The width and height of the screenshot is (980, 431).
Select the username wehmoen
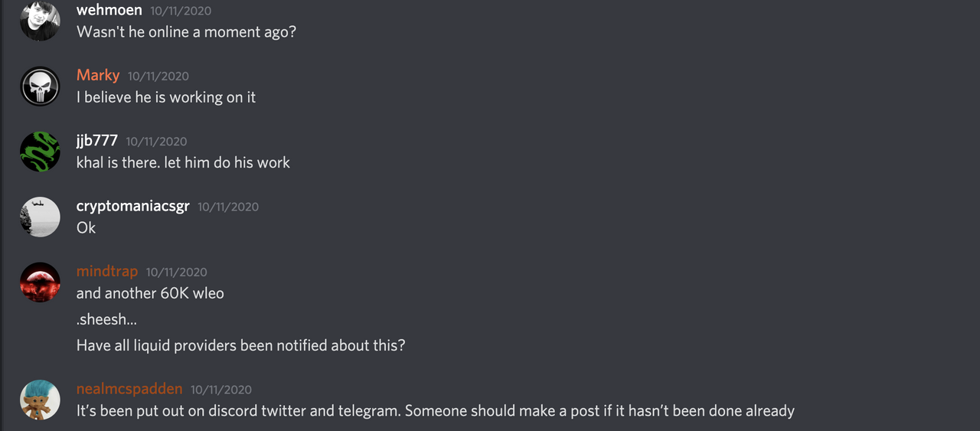(x=109, y=11)
